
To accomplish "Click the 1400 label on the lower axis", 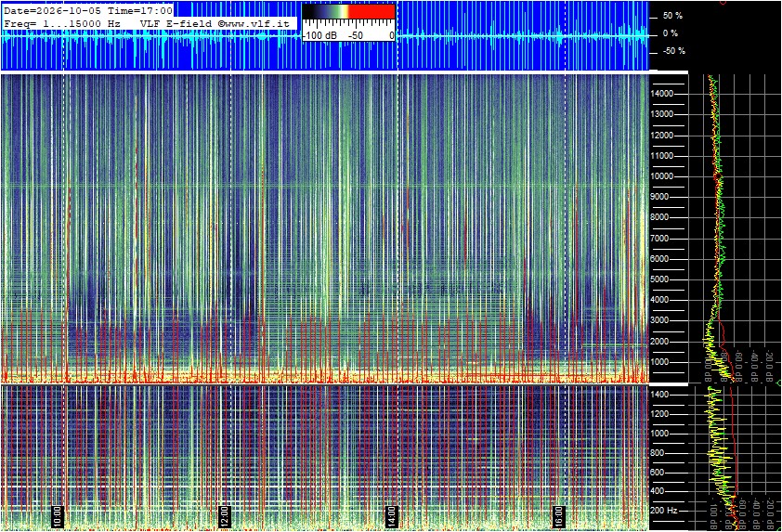I will (x=659, y=395).
